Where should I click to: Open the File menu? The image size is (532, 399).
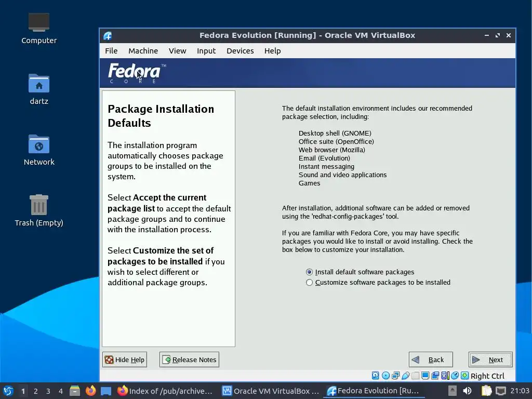[111, 51]
